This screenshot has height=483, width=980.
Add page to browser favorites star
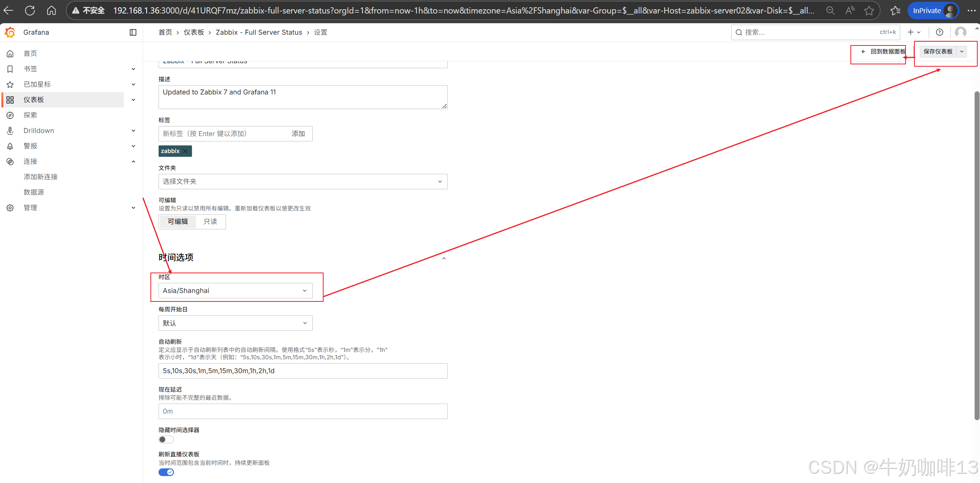pyautogui.click(x=869, y=10)
